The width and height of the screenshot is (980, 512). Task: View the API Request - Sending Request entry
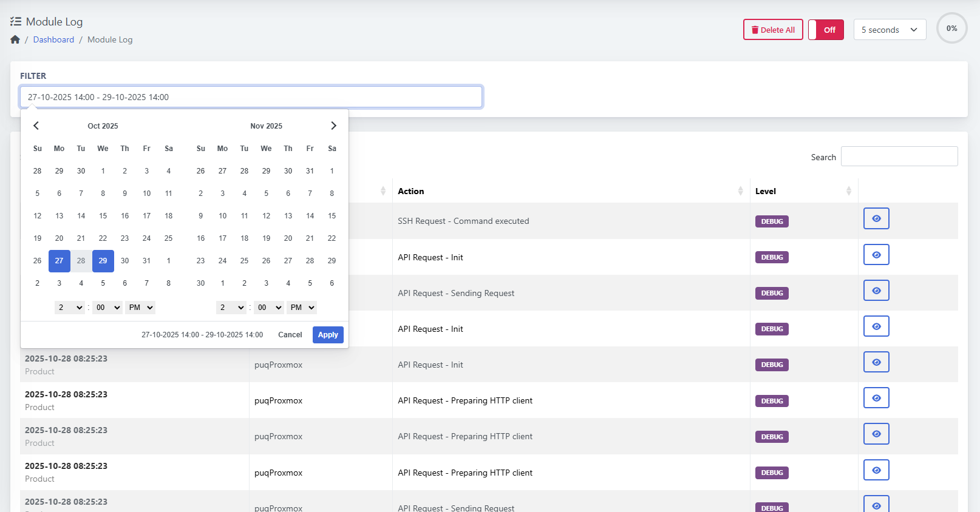pos(876,291)
